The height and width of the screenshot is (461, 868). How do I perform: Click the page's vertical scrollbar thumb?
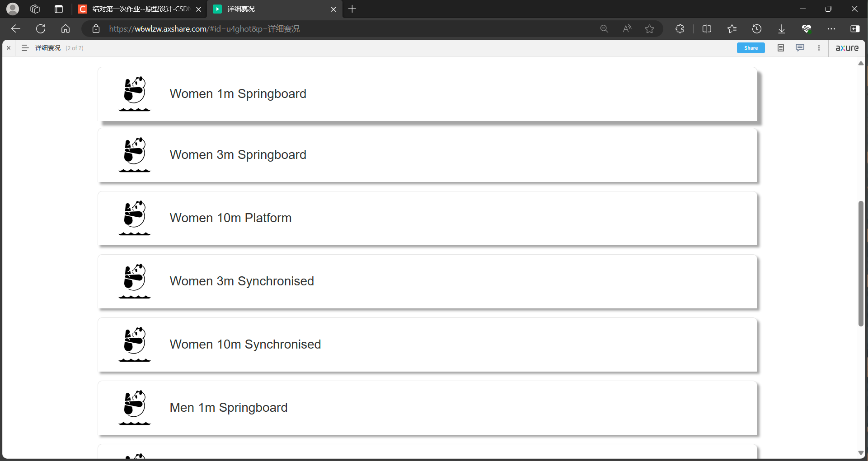[x=861, y=263]
